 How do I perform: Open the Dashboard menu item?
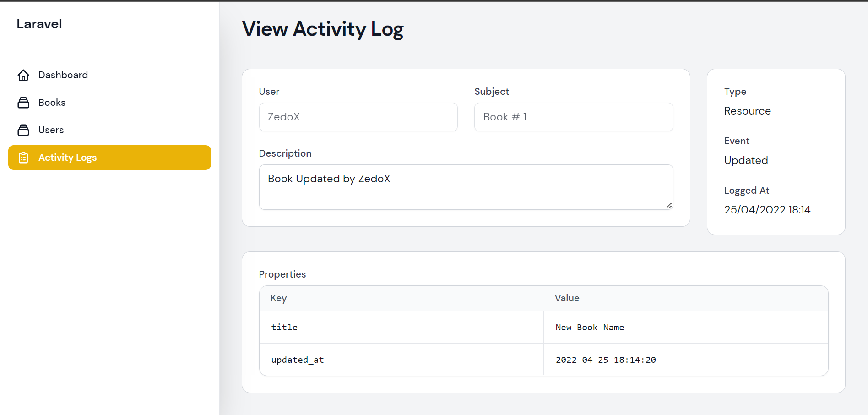tap(63, 75)
